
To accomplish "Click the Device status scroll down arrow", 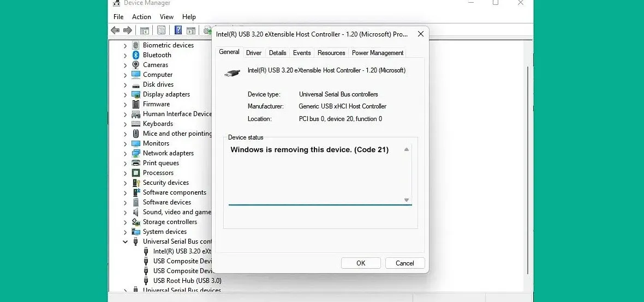I will point(407,200).
